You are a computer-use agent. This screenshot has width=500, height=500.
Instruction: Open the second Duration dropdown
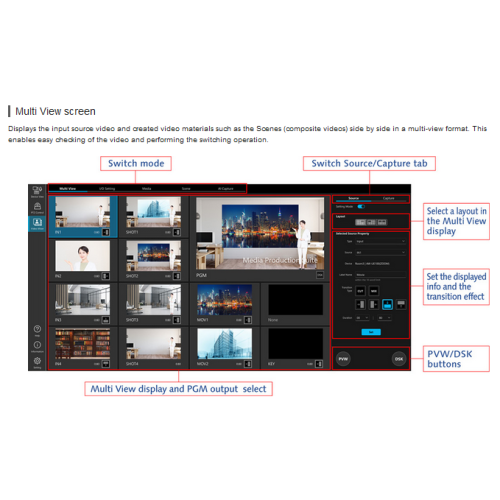pos(385,318)
